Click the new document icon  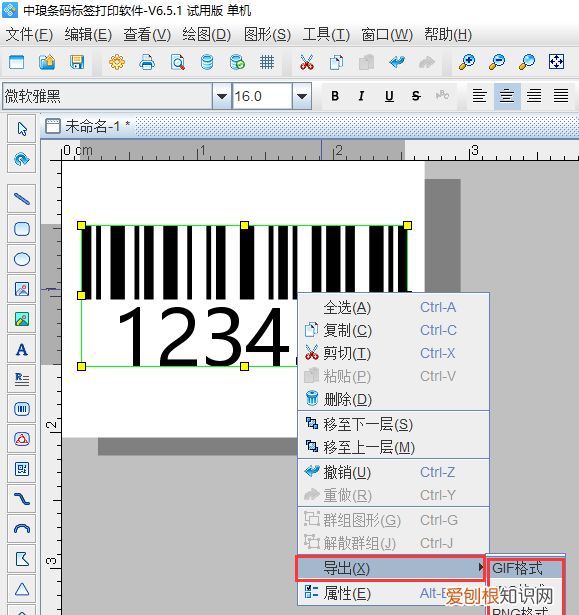pos(16,62)
